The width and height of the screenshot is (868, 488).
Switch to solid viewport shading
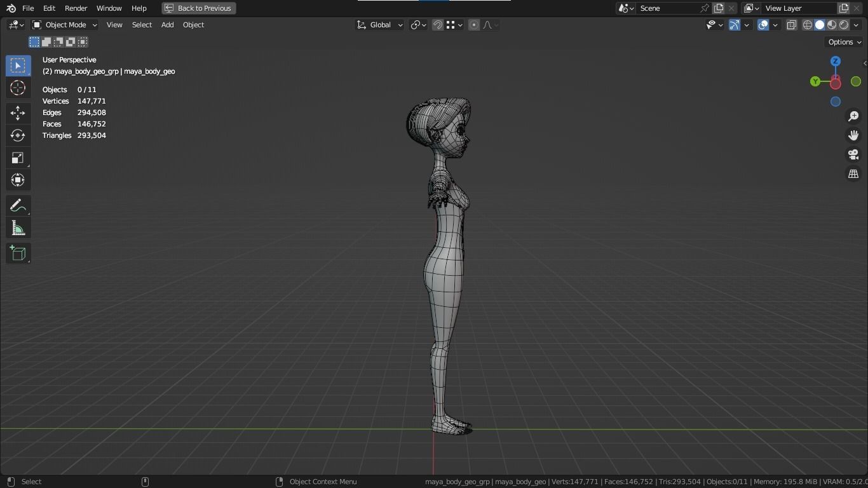click(x=820, y=25)
